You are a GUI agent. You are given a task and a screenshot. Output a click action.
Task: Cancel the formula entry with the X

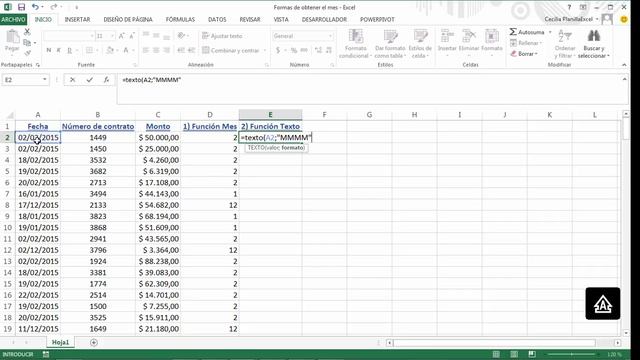[72, 80]
